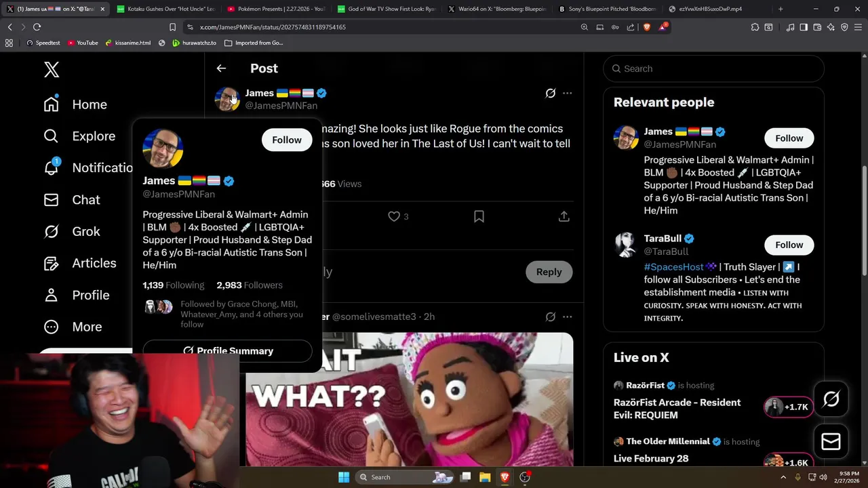Open a new browser tab
Viewport: 868px width, 488px height.
781,9
